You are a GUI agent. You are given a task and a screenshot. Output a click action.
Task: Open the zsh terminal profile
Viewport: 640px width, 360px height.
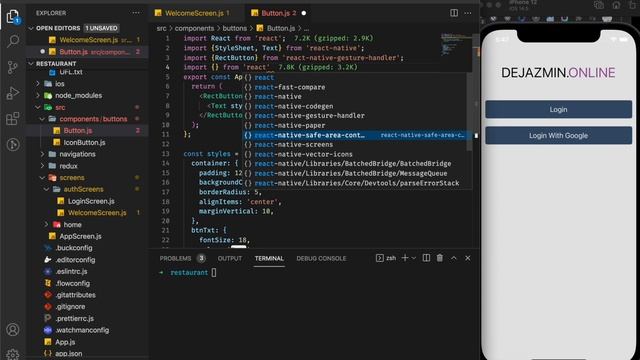point(386,258)
